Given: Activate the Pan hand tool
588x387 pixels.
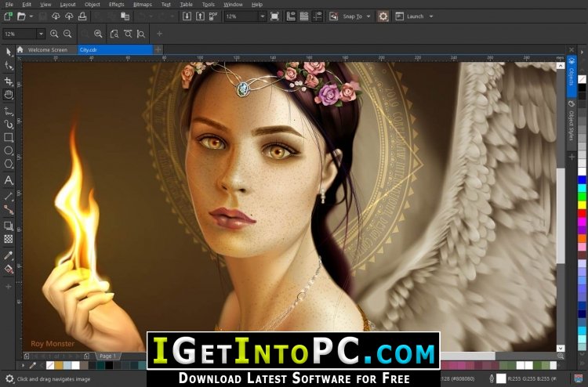Looking at the screenshot, I should [9, 95].
